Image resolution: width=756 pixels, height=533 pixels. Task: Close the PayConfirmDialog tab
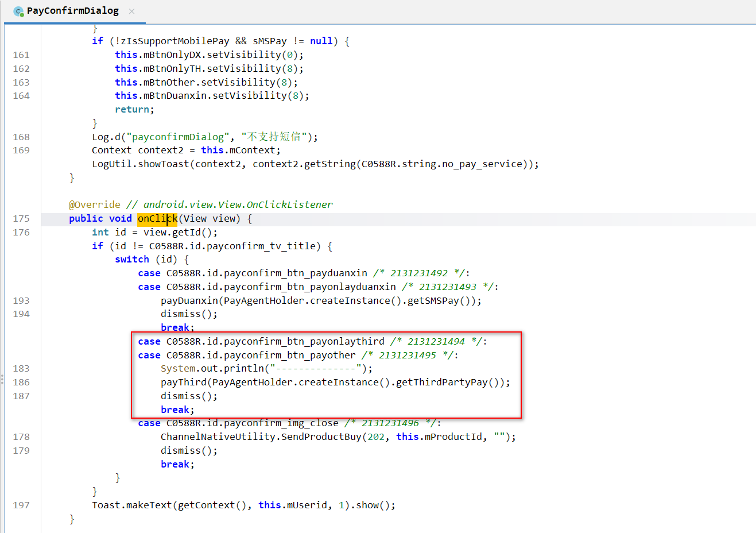[131, 11]
